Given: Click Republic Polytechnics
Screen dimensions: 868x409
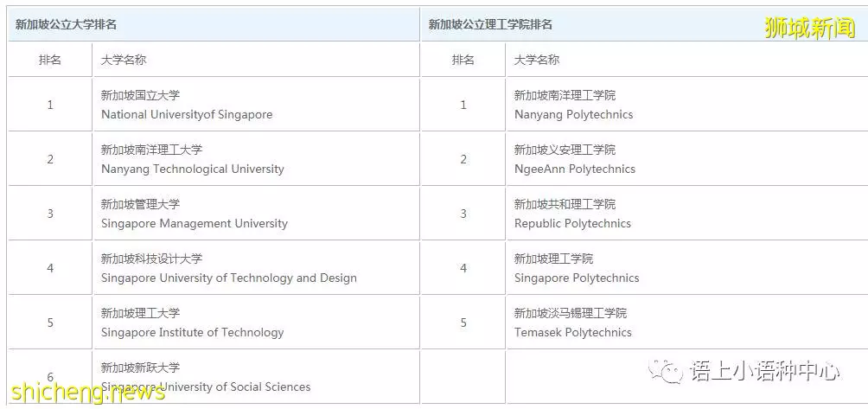Looking at the screenshot, I should click(x=572, y=224).
